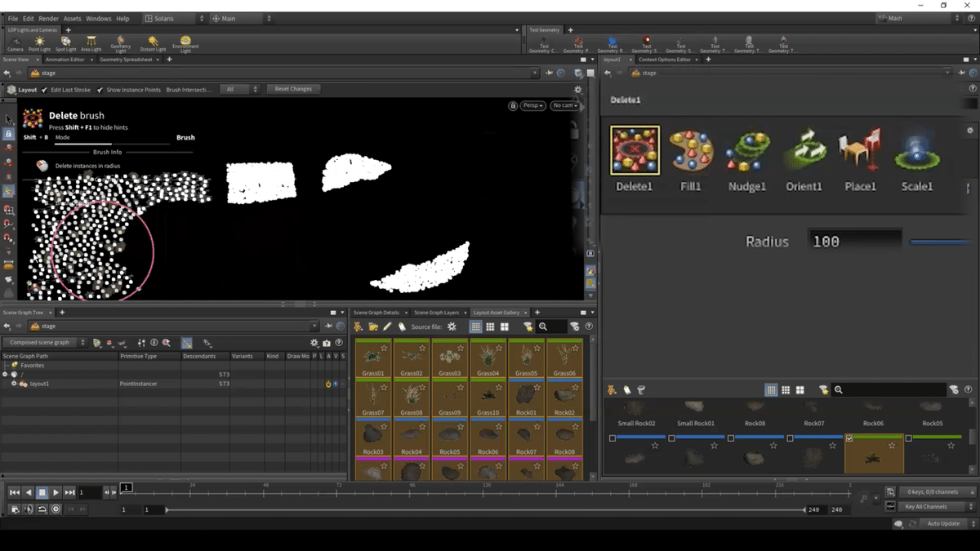The height and width of the screenshot is (551, 980).
Task: Click the folder icon in Layout Asset Gallery
Action: [373, 327]
